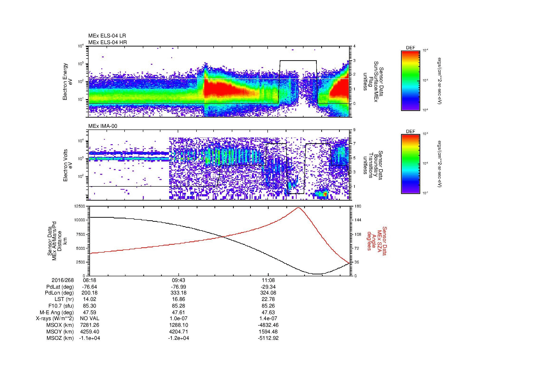Click the F10.7 value '85.30'
This screenshot has width=555, height=392.
point(89,306)
